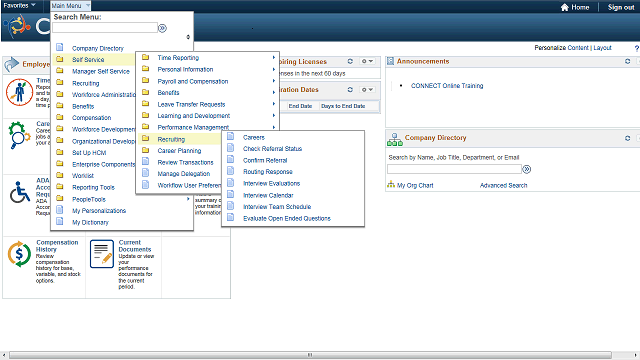The width and height of the screenshot is (640, 360).
Task: Open Interview Team Schedule entry
Action: (277, 207)
